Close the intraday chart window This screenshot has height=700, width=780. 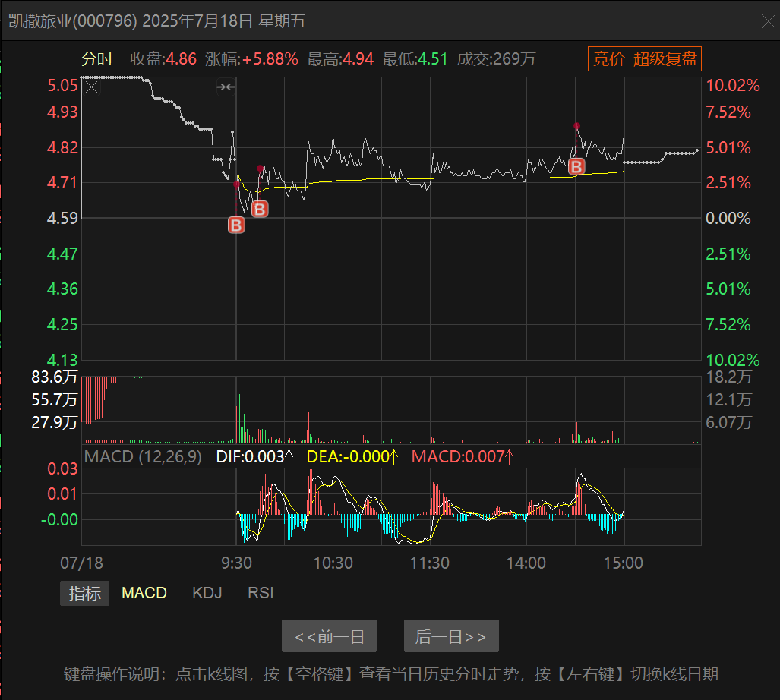[x=769, y=21]
